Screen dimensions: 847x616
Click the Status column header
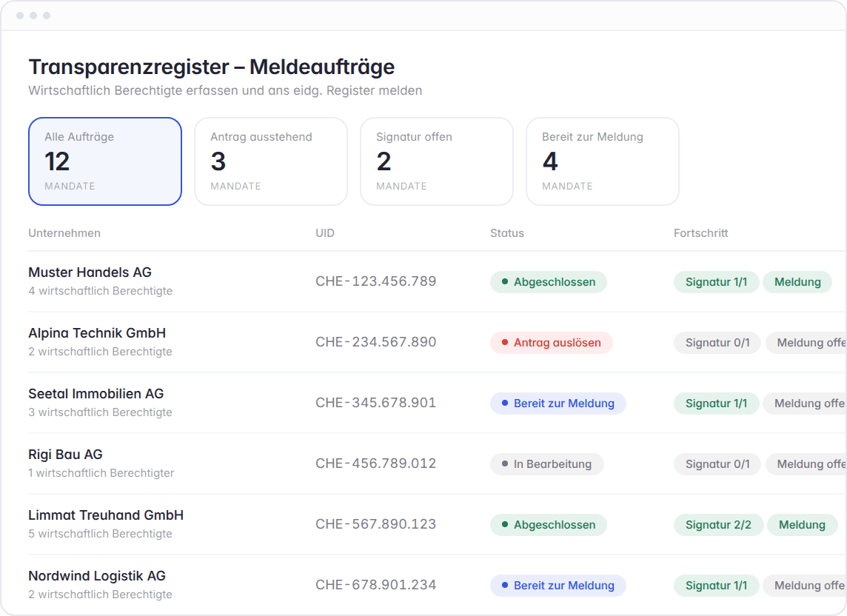tap(506, 233)
